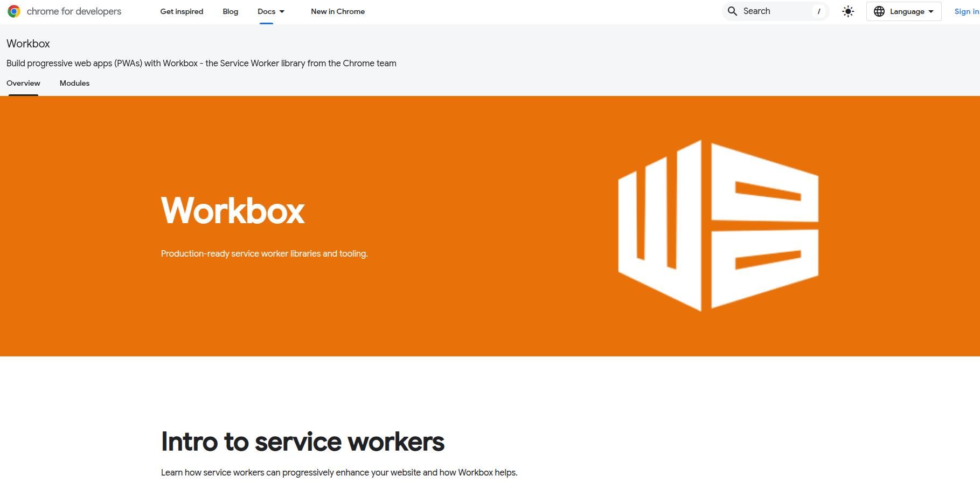Go to the Blog section
Image resolution: width=980 pixels, height=489 pixels.
click(x=230, y=11)
